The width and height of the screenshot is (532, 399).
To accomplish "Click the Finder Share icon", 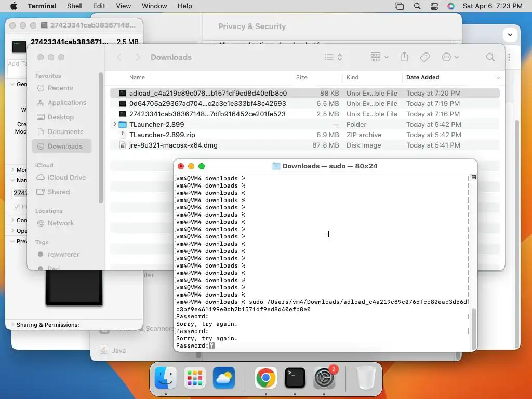I will (404, 57).
